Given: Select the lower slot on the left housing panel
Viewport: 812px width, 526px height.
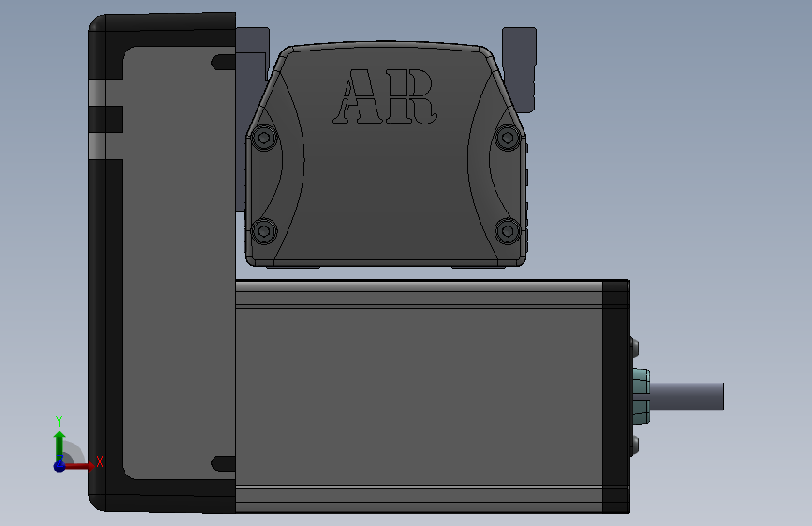Looking at the screenshot, I should tap(223, 463).
